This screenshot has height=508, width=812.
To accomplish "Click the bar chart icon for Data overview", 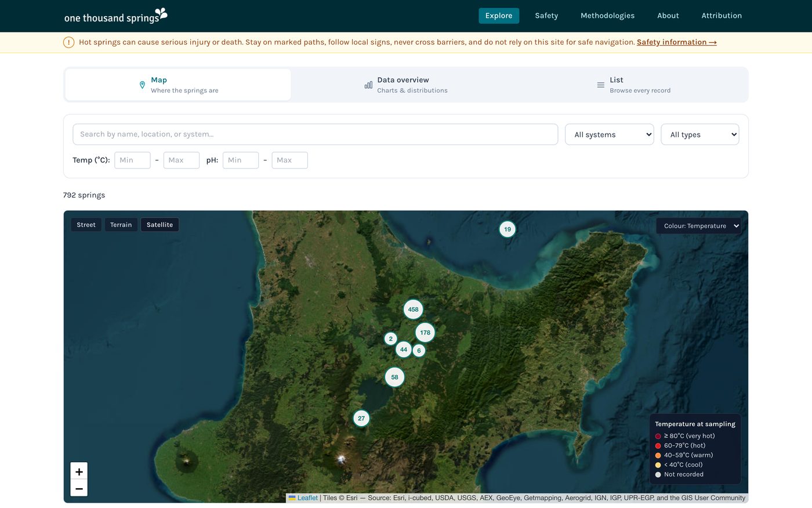I will (x=368, y=85).
